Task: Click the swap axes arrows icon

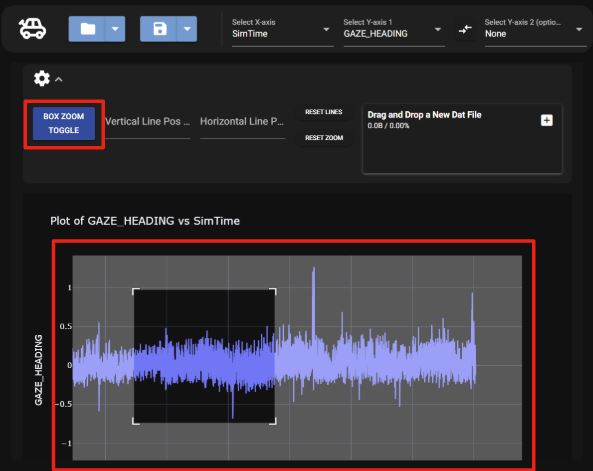Action: 465,30
